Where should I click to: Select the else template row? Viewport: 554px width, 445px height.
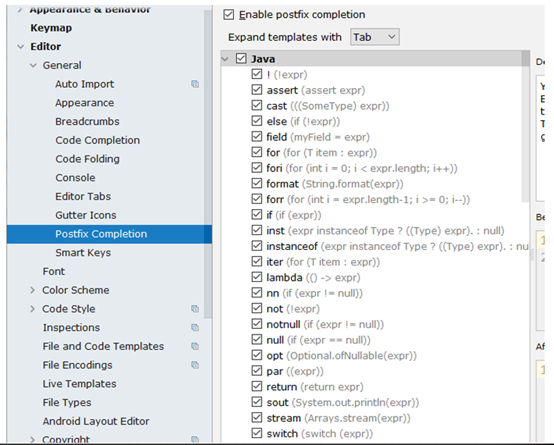tap(303, 121)
